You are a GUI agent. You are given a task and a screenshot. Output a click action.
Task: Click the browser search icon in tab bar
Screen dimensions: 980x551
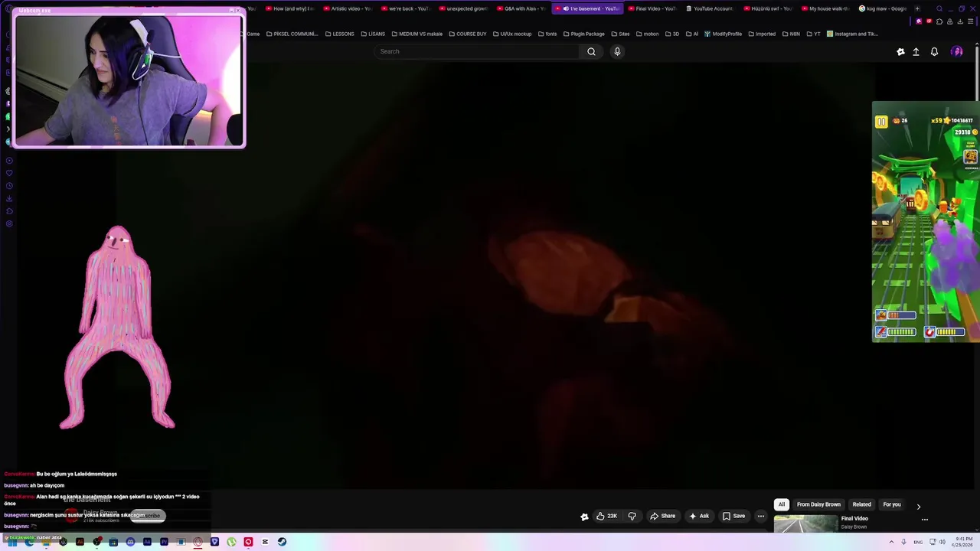pyautogui.click(x=939, y=8)
